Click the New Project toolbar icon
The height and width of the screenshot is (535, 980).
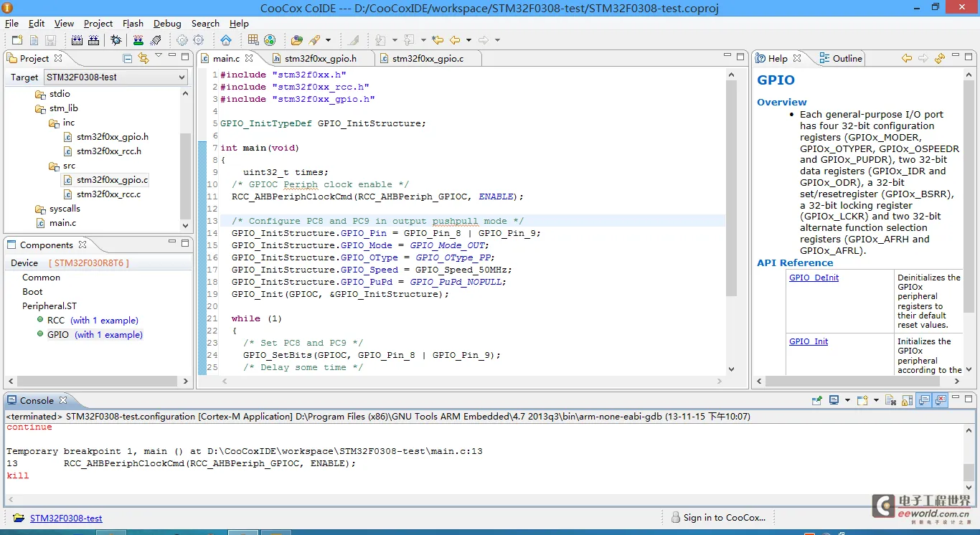tap(17, 40)
